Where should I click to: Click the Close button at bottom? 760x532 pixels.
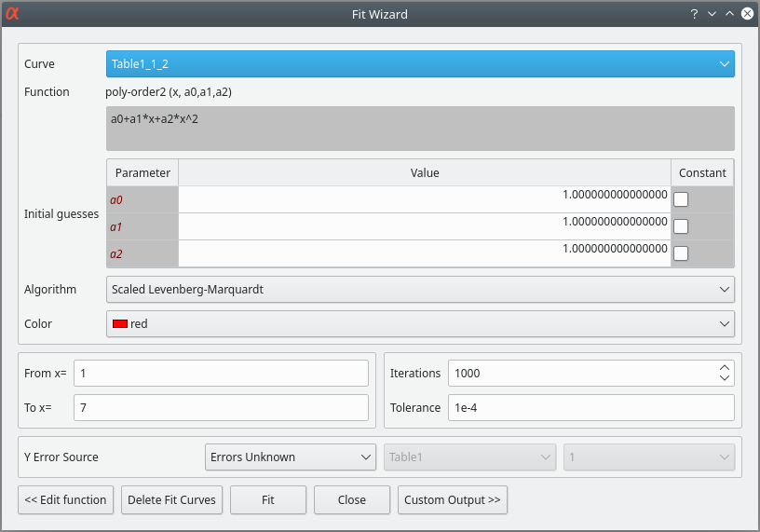click(x=351, y=500)
